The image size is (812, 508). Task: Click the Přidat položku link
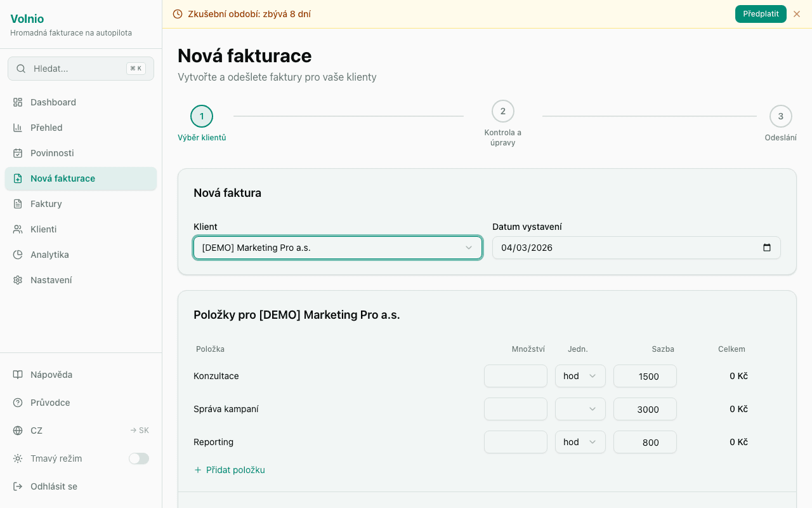[x=230, y=470]
